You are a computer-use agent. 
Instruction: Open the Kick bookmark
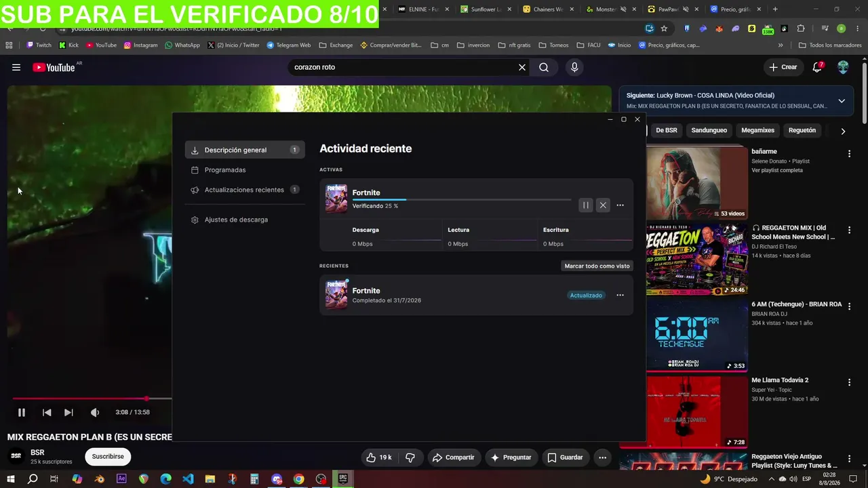pyautogui.click(x=68, y=45)
